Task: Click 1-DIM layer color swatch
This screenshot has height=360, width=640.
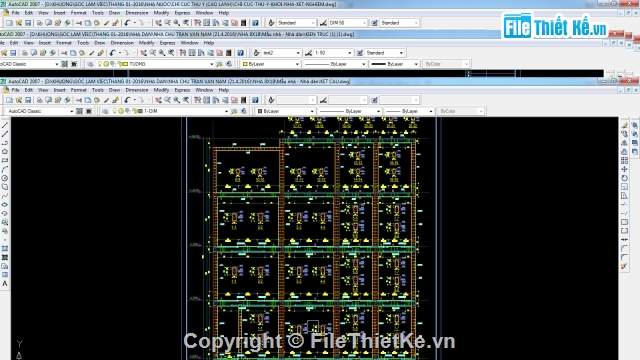Action: 140,111
